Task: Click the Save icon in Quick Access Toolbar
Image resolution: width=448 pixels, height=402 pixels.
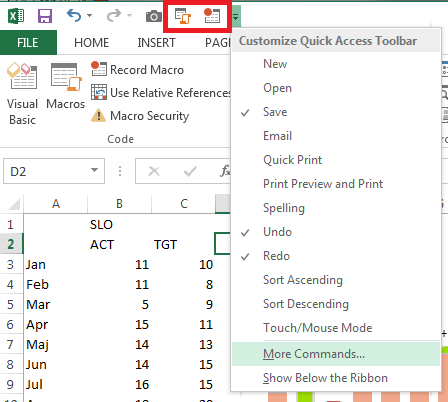Action: (x=45, y=16)
